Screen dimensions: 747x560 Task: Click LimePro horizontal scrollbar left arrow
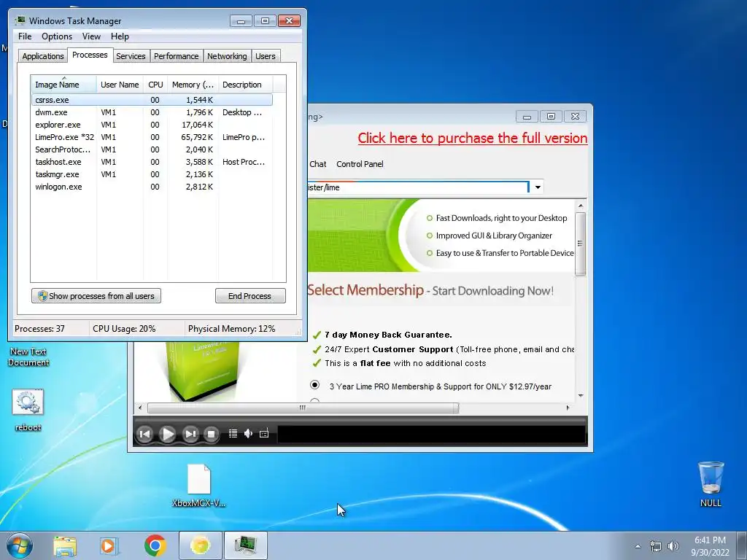click(140, 408)
